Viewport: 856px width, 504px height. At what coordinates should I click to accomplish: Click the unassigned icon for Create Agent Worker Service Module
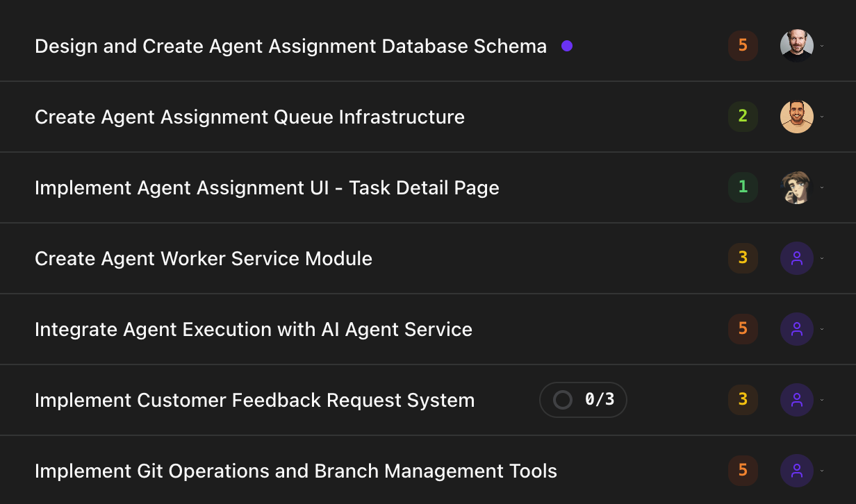coord(796,258)
